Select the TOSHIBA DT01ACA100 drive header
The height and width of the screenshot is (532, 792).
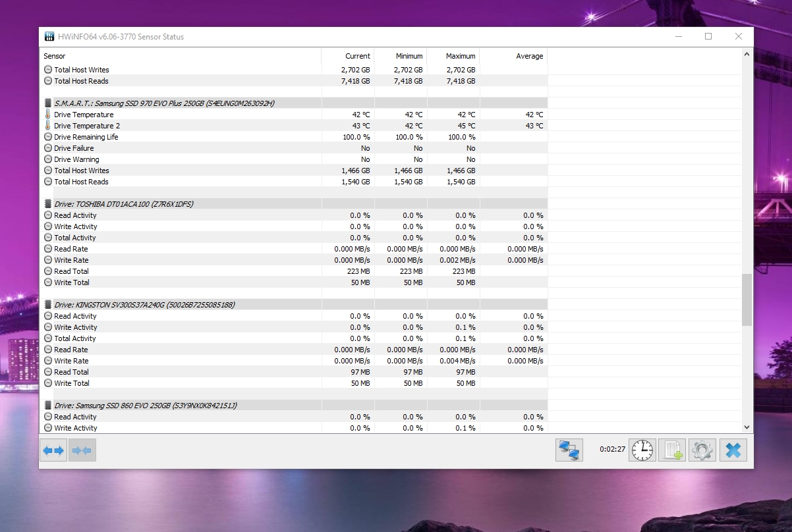(293, 204)
